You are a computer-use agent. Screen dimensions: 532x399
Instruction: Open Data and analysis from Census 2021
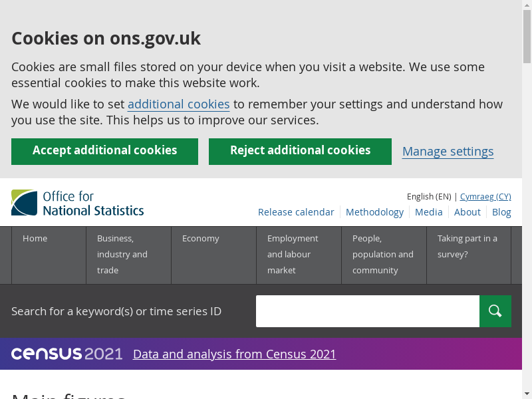[x=234, y=354]
